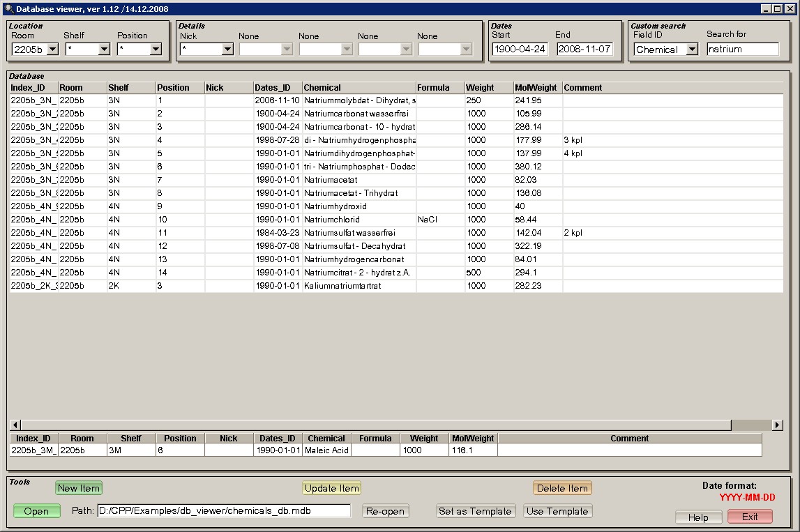Image resolution: width=800 pixels, height=532 pixels.
Task: Select the di - Natriumhydrogenphosphat cell
Action: pos(359,140)
